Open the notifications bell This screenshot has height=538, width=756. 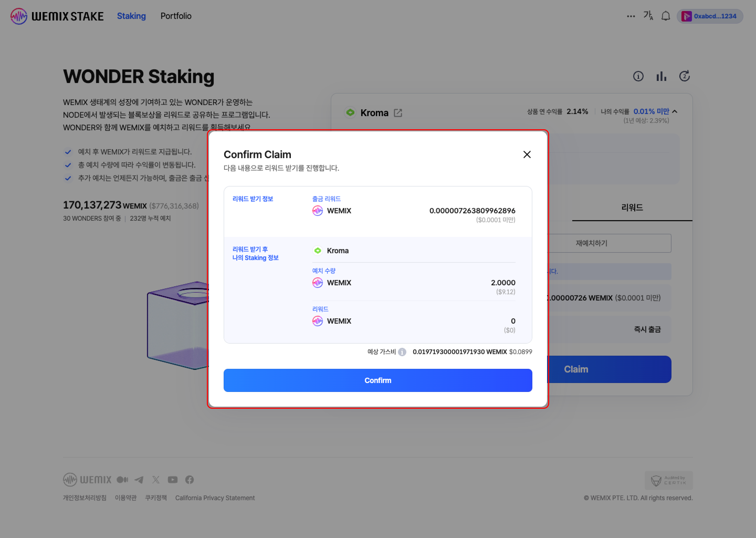coord(665,16)
